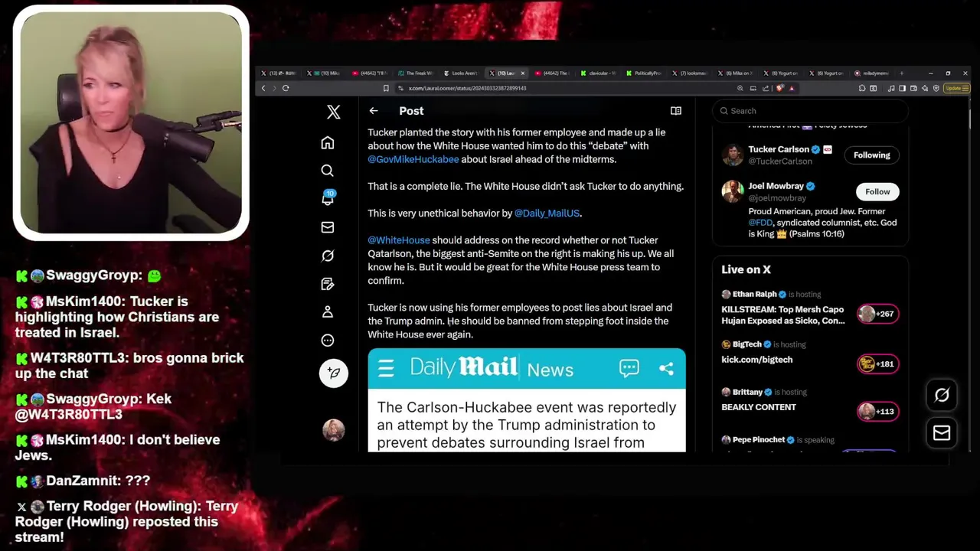Click the X Search field
980x551 pixels.
tap(809, 111)
